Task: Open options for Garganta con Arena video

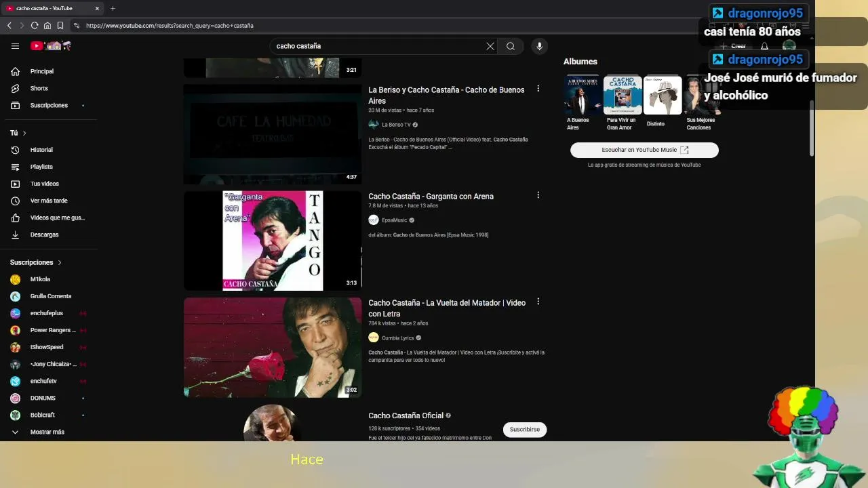Action: (x=538, y=195)
